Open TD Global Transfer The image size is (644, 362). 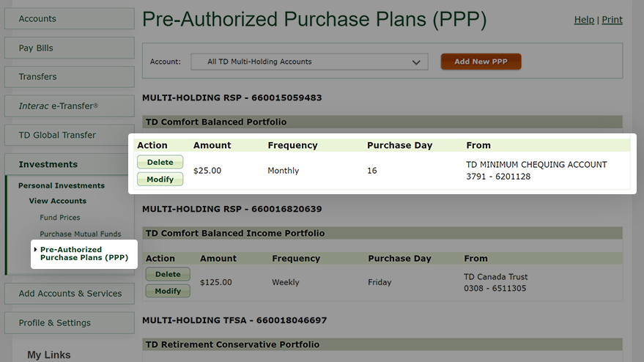click(x=70, y=135)
